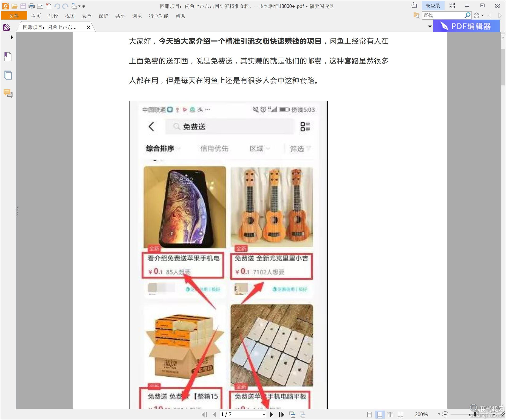This screenshot has height=420, width=506.
Task: Expand the 200% zoom level dropdown
Action: point(439,414)
